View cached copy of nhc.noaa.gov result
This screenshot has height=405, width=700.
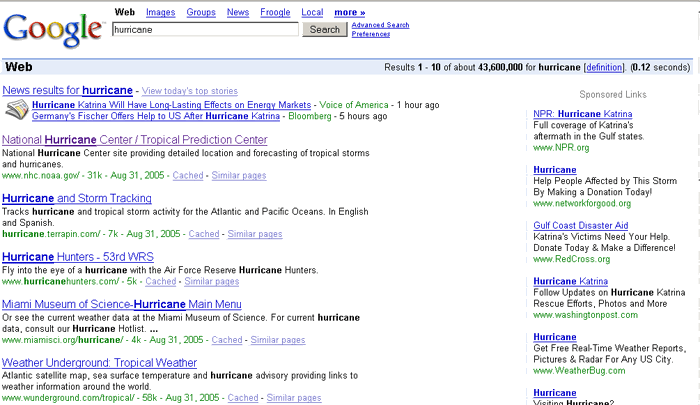tap(188, 175)
